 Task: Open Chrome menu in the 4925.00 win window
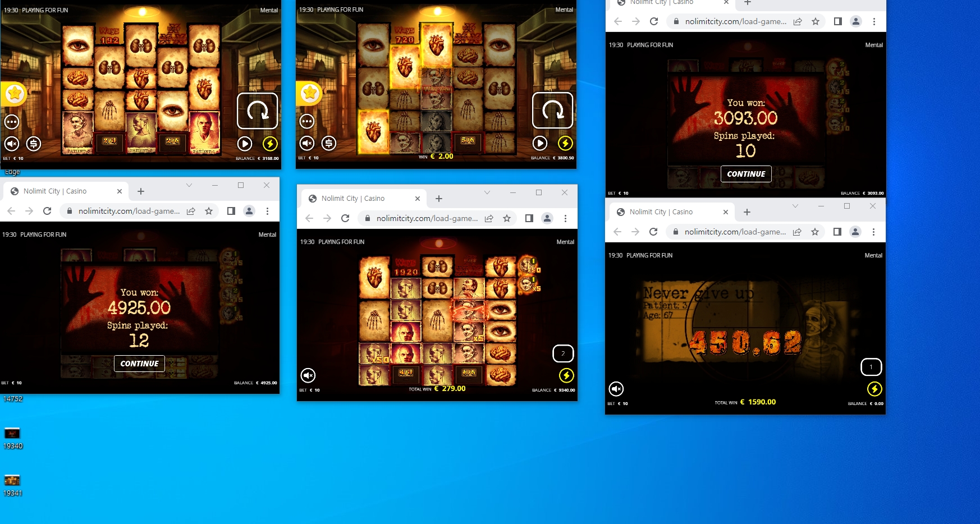(x=267, y=211)
